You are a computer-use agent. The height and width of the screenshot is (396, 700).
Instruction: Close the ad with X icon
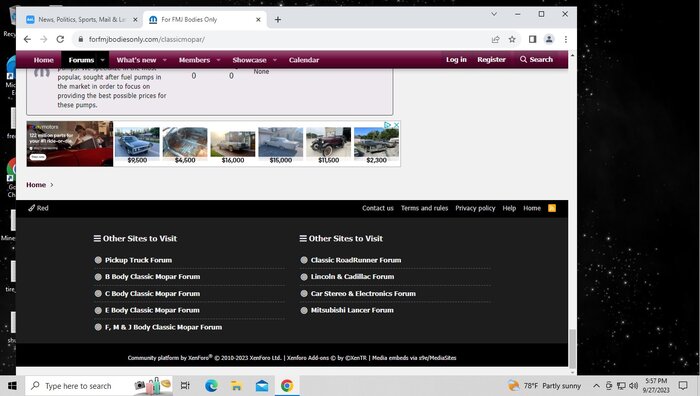click(x=396, y=125)
